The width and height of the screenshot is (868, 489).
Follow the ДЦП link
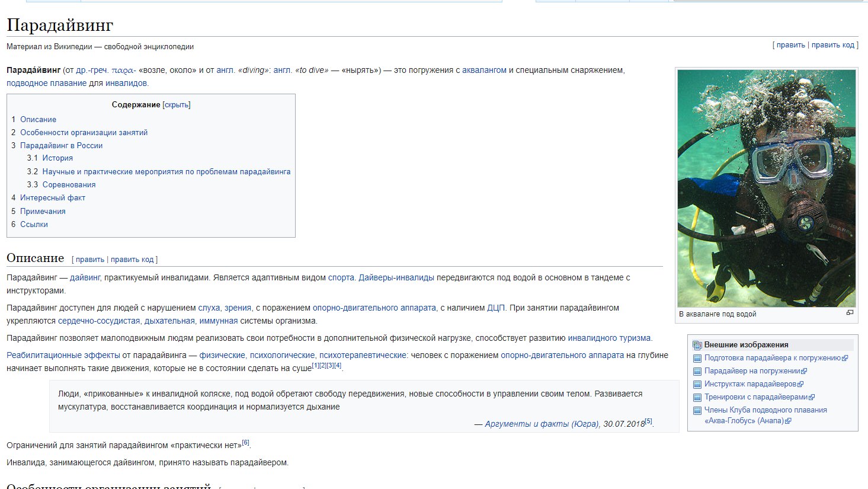(495, 308)
